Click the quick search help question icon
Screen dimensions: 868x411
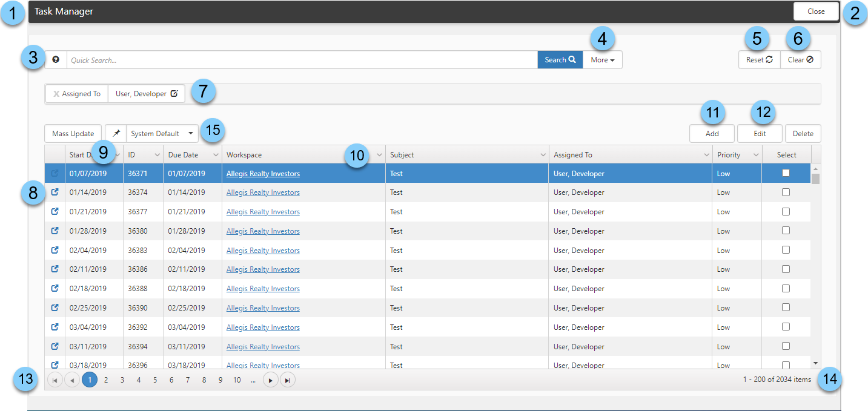click(56, 60)
